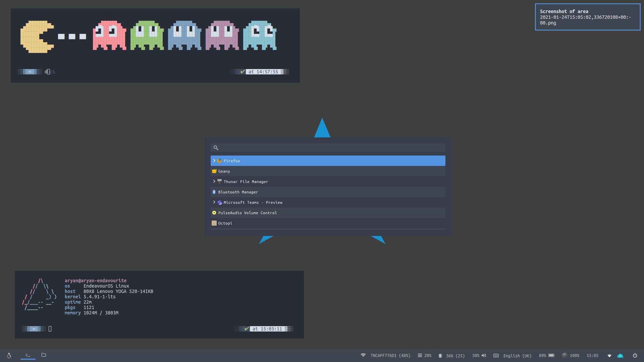Click the search magnifier icon in launcher
The height and width of the screenshot is (362, 644).
216,148
